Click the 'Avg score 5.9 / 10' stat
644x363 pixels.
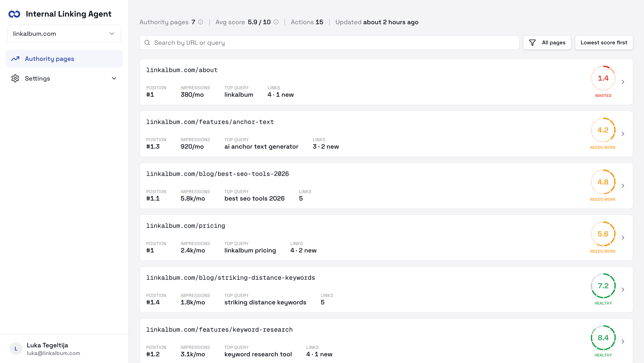pos(243,22)
